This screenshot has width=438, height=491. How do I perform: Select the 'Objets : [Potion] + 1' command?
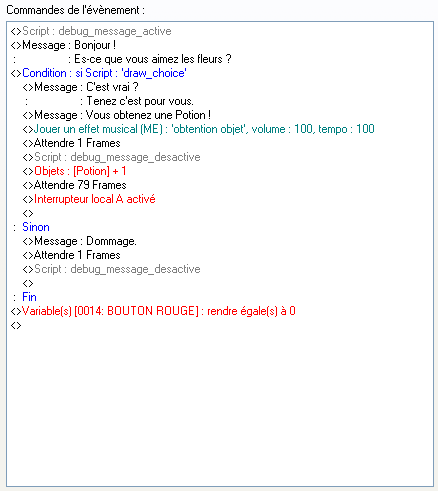tap(74, 171)
